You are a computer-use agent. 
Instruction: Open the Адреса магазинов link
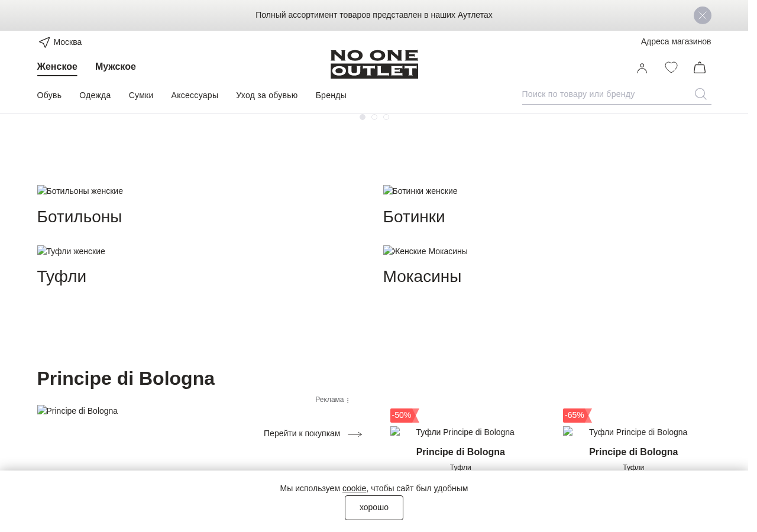pyautogui.click(x=676, y=41)
